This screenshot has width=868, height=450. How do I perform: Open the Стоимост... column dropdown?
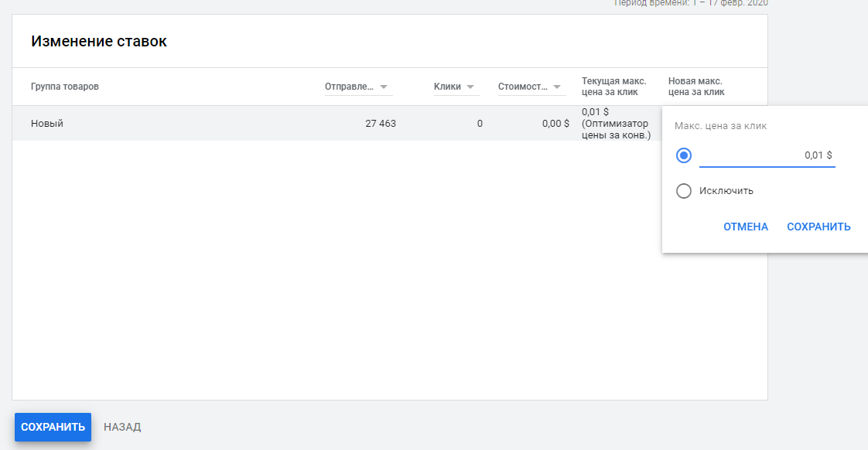coord(531,87)
